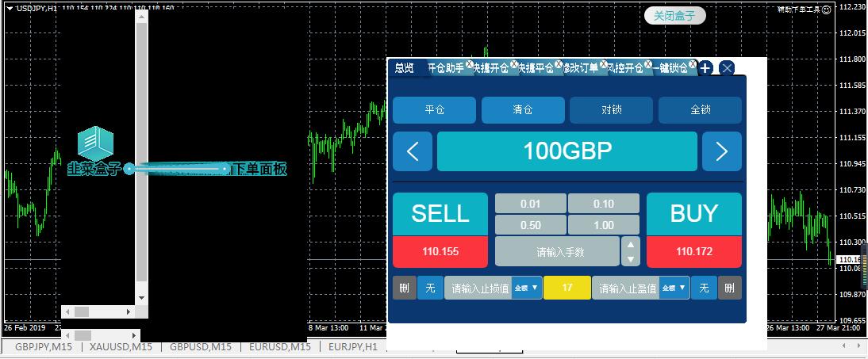Click the red 110.172 buy price button
This screenshot has width=868, height=359.
(694, 252)
